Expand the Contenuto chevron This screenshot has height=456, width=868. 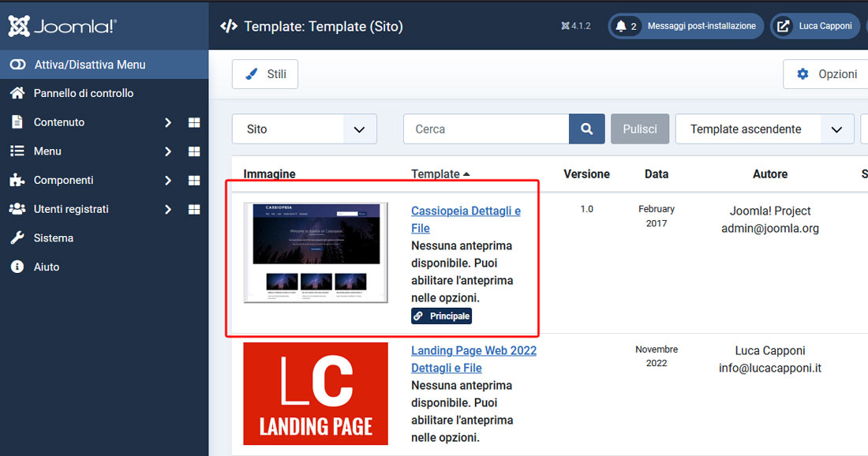[168, 122]
